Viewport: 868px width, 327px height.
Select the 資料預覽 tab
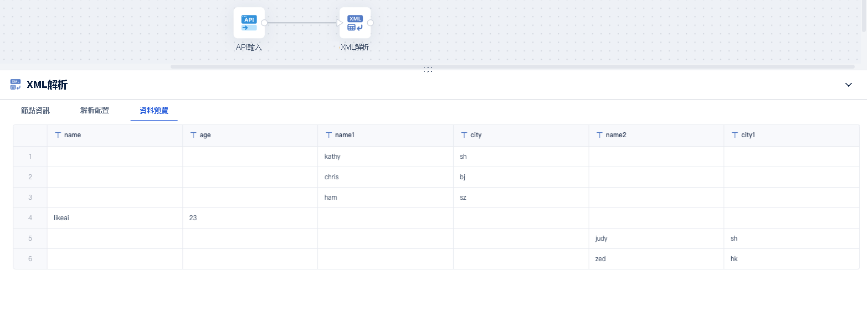pyautogui.click(x=154, y=111)
